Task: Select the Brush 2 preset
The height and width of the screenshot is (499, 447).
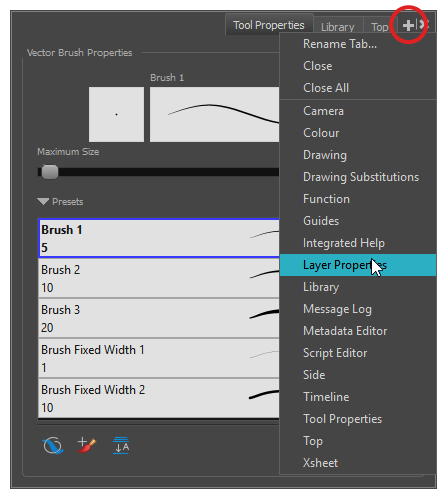Action: (159, 278)
